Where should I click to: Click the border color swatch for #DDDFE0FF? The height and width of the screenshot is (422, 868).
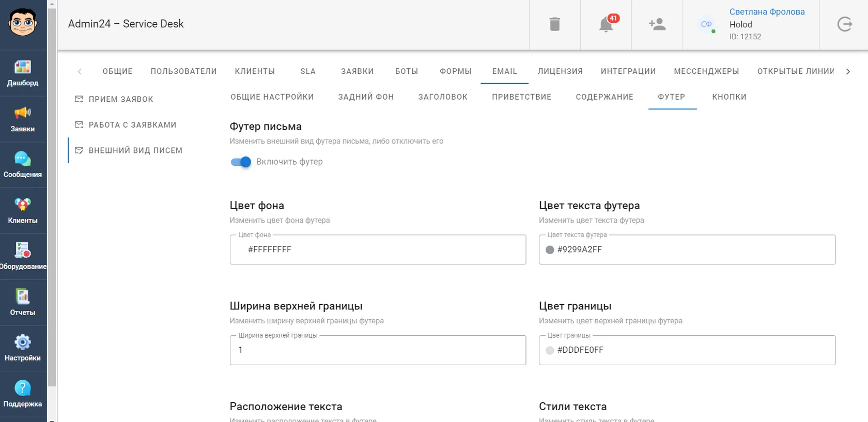pos(550,350)
